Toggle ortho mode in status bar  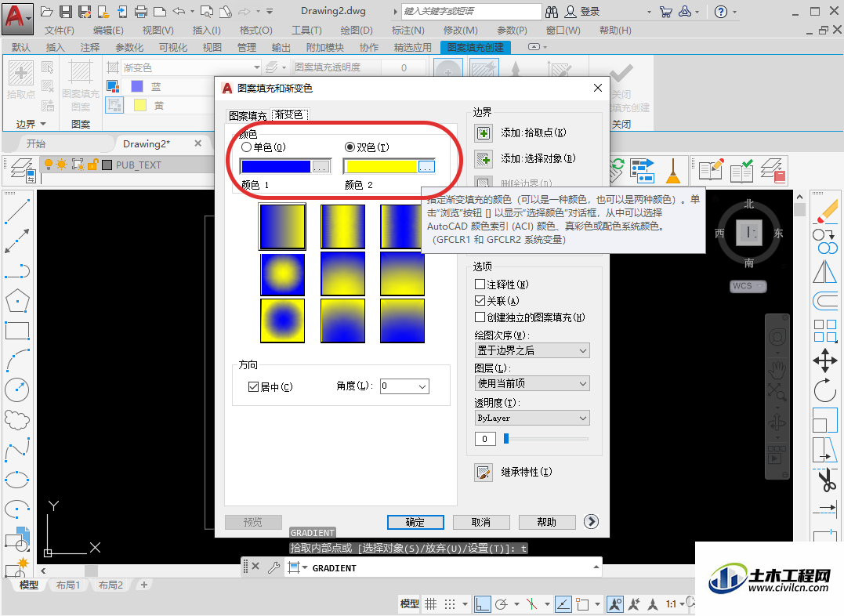(x=482, y=604)
